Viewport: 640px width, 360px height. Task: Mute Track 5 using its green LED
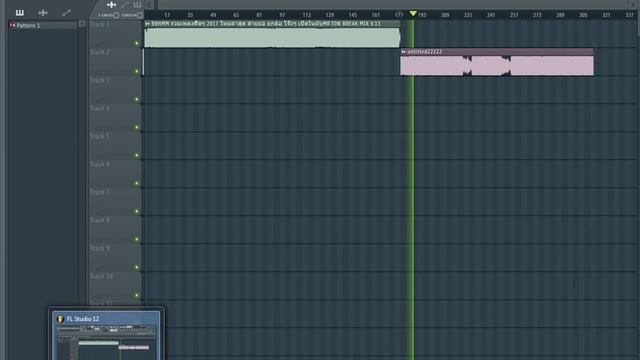click(x=137, y=156)
